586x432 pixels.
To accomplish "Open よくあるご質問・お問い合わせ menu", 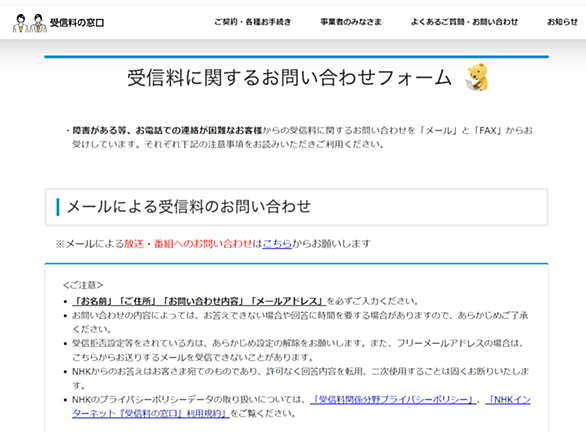I will pos(464,22).
